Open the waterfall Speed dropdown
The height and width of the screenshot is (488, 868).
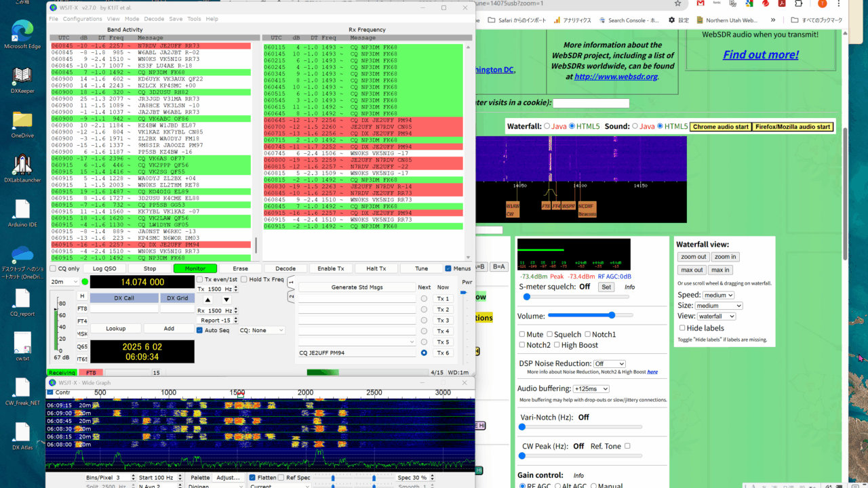tap(719, 296)
